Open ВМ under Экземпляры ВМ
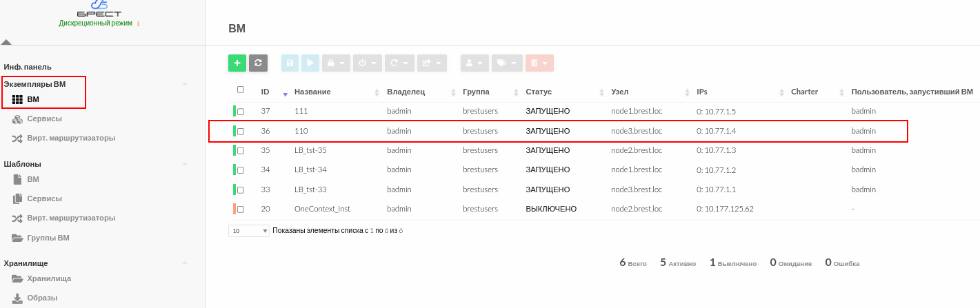The height and width of the screenshot is (308, 980). [x=32, y=99]
